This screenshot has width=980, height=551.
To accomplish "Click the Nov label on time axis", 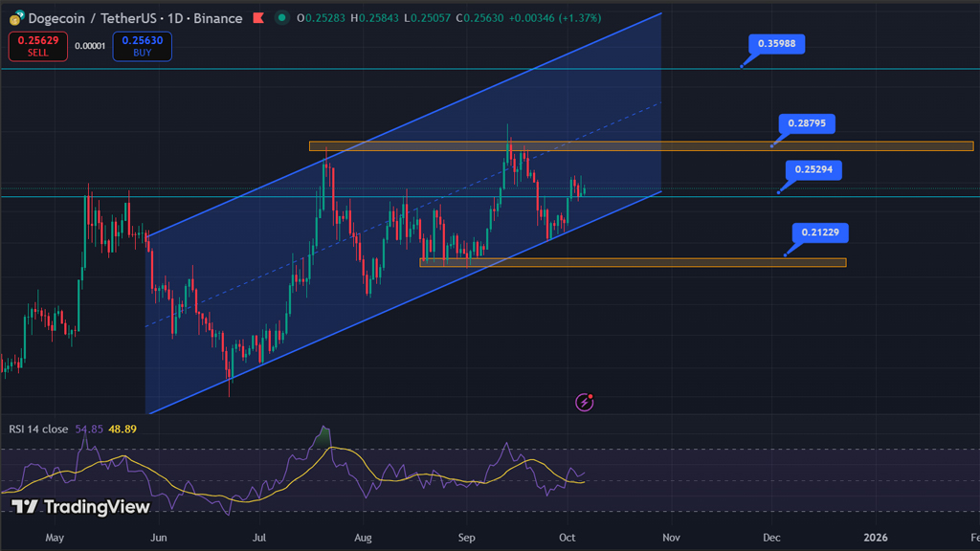I will (x=672, y=539).
